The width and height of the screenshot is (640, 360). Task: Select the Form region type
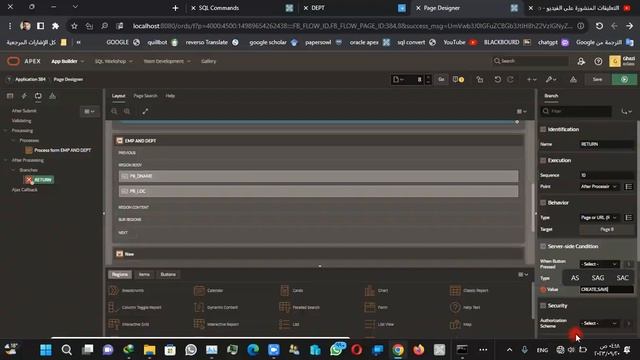click(x=376, y=307)
